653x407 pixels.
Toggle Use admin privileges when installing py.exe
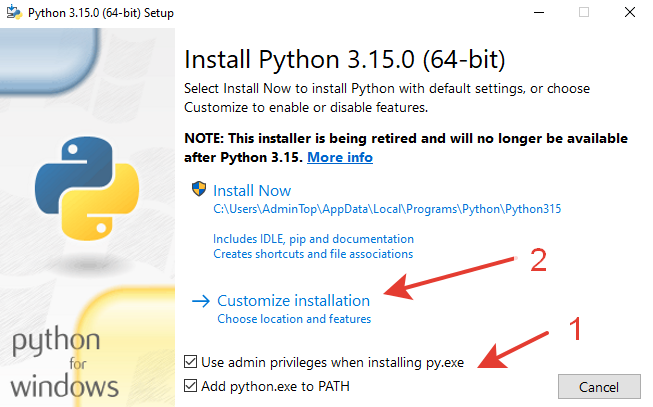(191, 362)
